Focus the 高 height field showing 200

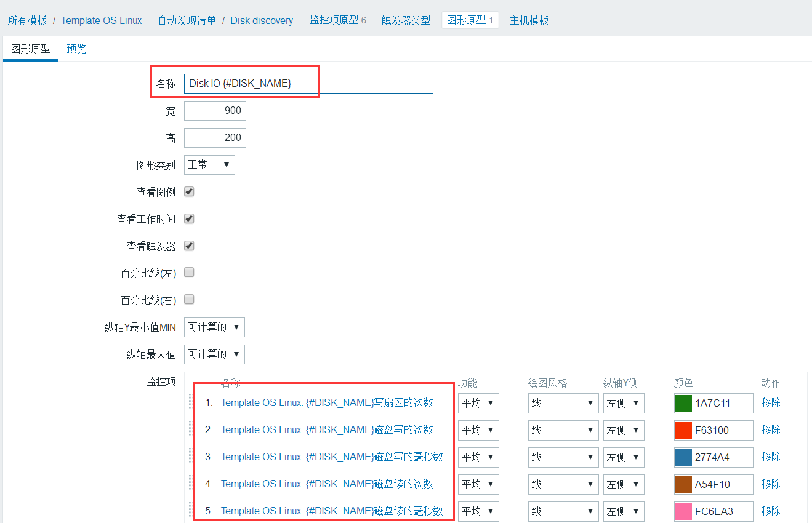(x=215, y=138)
